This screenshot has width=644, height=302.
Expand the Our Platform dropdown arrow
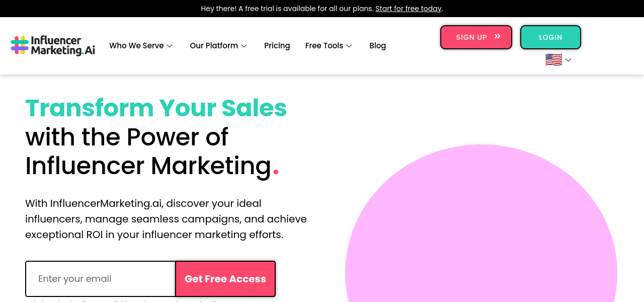point(244,46)
